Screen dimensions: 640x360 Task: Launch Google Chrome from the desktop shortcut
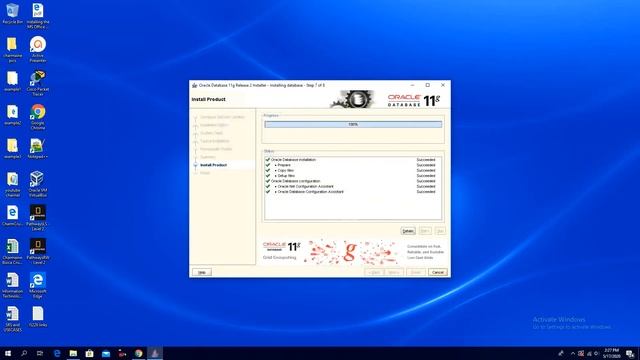click(x=38, y=117)
